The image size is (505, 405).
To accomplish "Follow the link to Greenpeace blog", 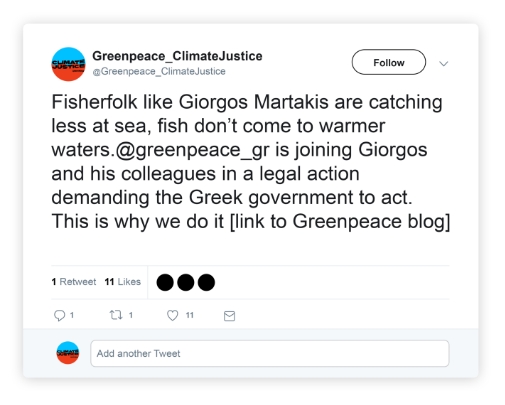I will coord(340,221).
